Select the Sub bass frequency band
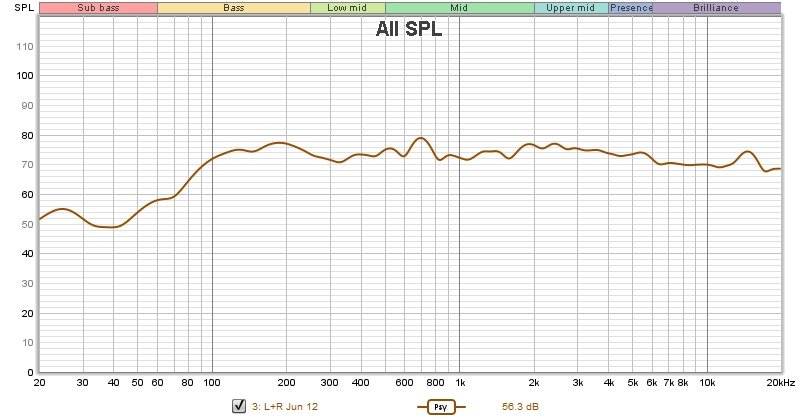 pyautogui.click(x=98, y=8)
